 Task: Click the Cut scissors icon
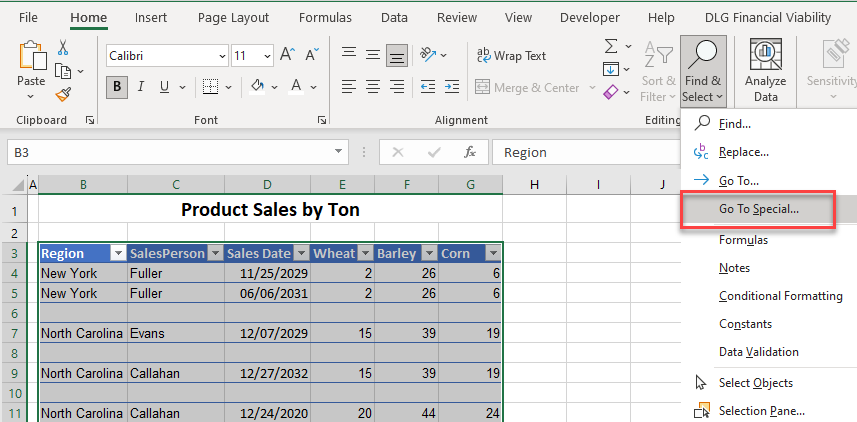click(63, 47)
